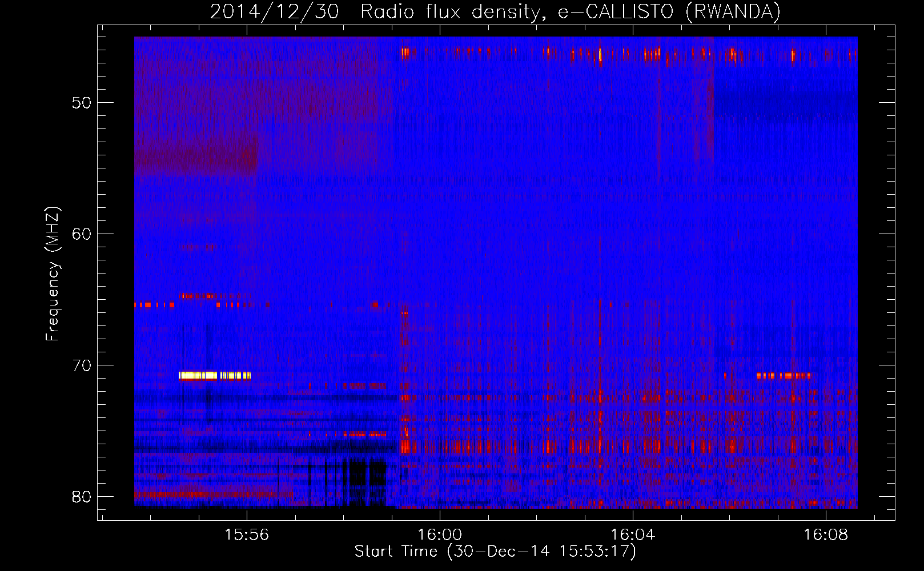Click the 16:00 time tick label
This screenshot has width=924, height=571.
[440, 535]
